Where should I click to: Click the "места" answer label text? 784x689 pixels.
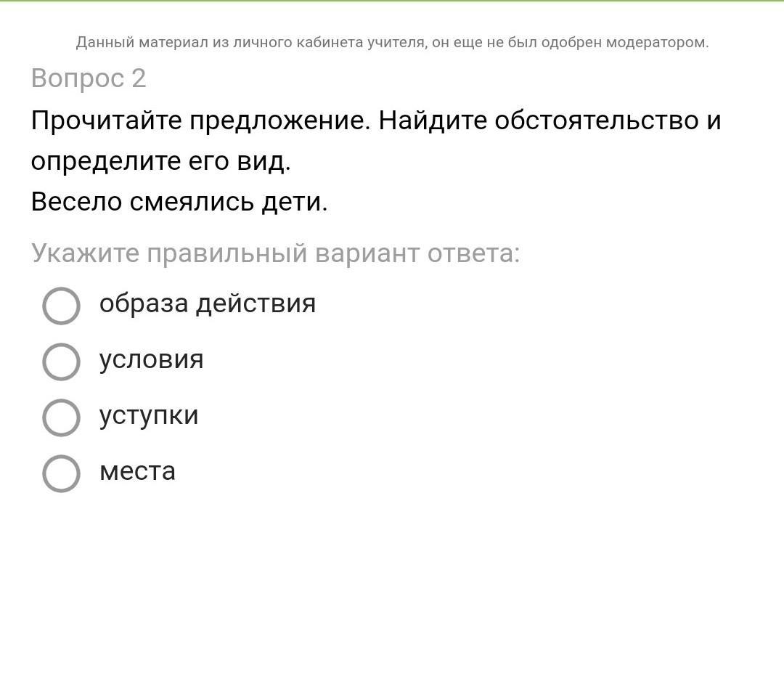137,471
